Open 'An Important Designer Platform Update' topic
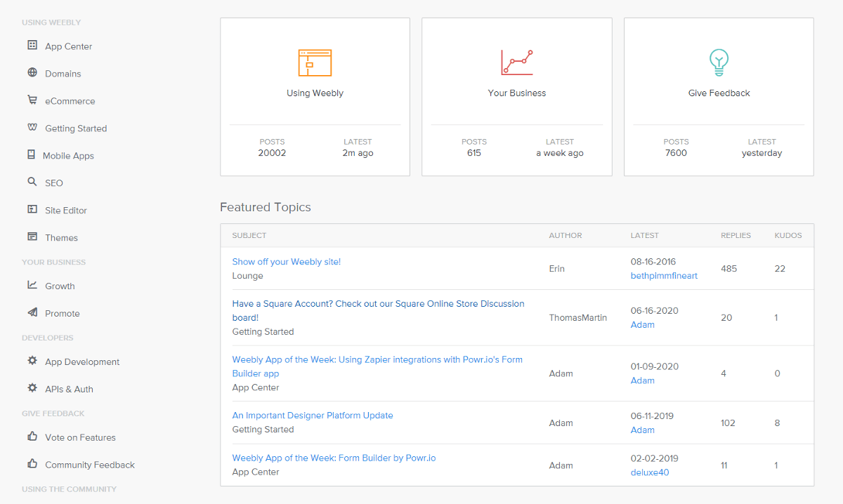 click(x=313, y=416)
